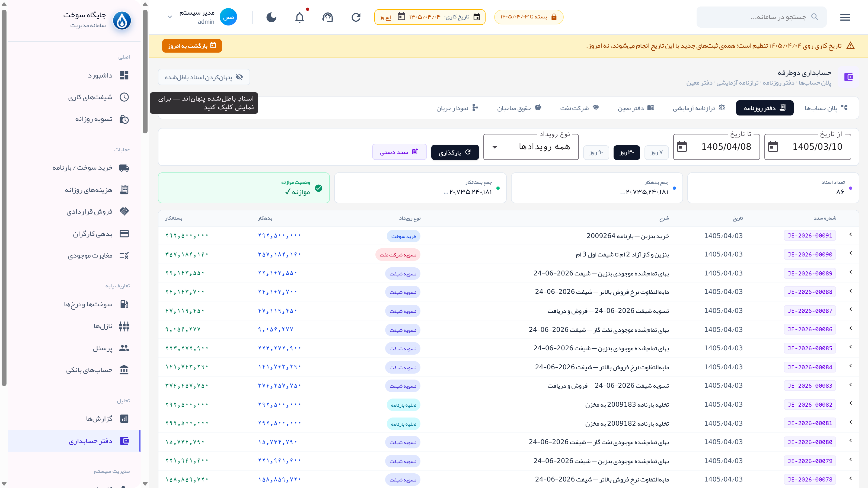
Task: Select دفتر حسابداری in sidebar
Action: coord(74,441)
